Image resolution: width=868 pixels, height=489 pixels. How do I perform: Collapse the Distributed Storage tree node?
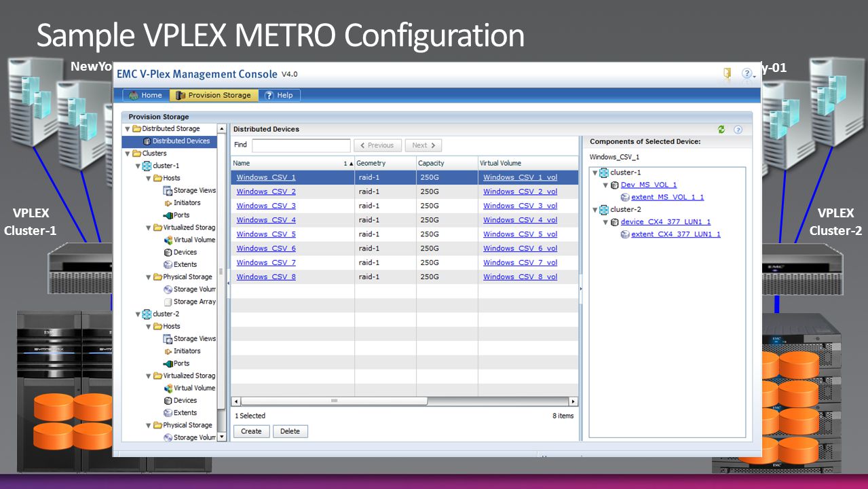(x=127, y=129)
